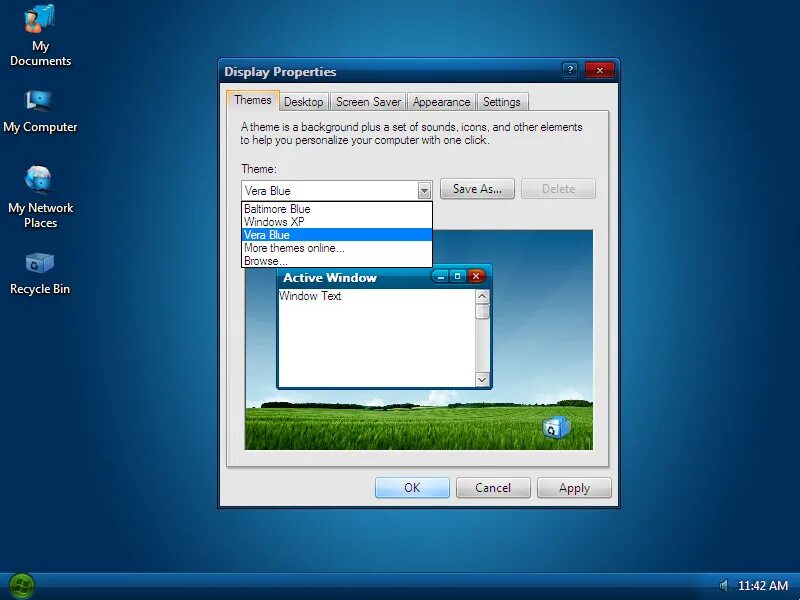
Task: Click preview scrollbar down arrow
Action: [482, 379]
